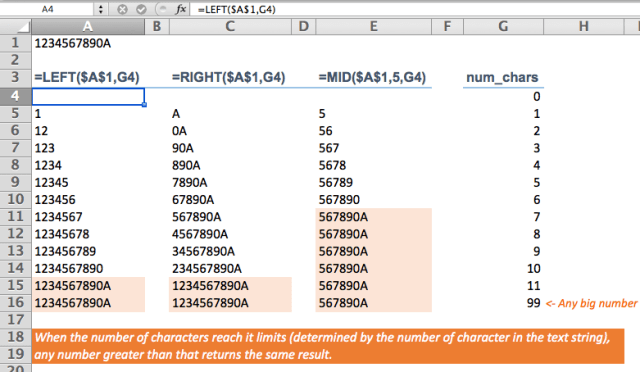Click the num_chars header cell

(x=503, y=78)
